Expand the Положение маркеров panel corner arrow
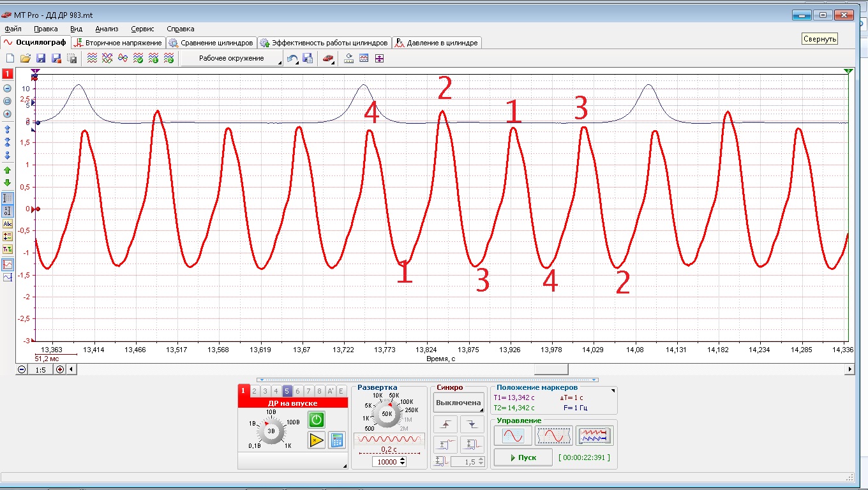 613,390
